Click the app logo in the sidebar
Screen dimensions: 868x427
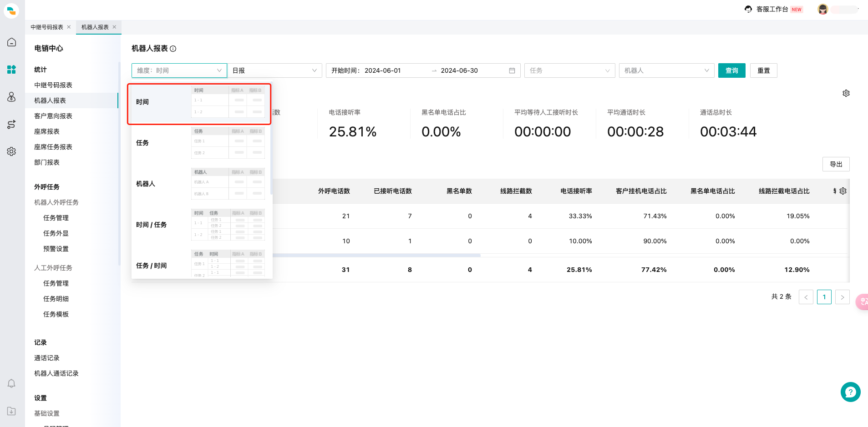click(11, 10)
